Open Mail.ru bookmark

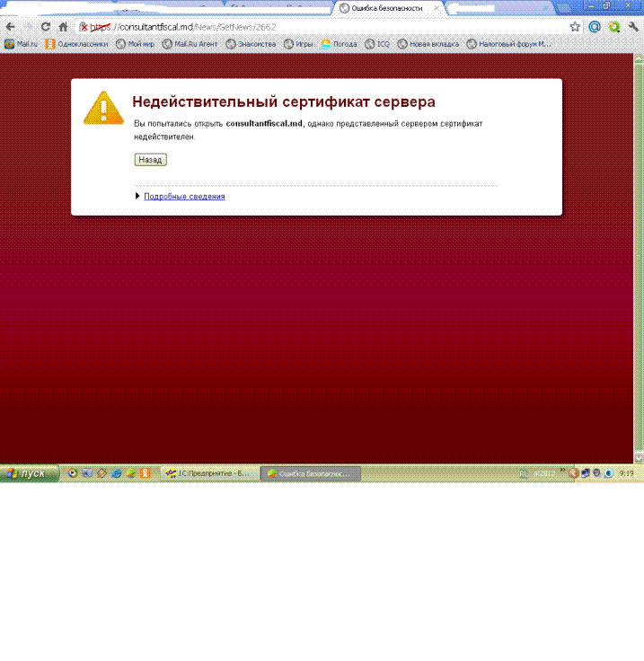coord(21,44)
